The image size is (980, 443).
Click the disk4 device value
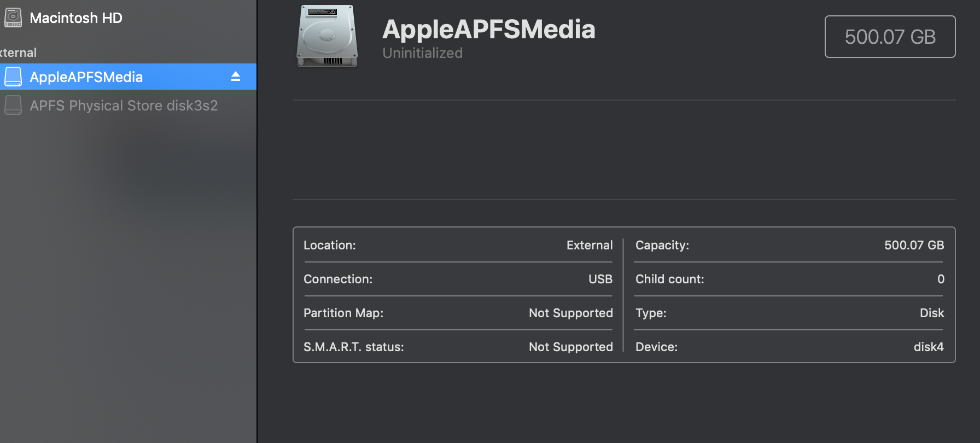[x=928, y=347]
